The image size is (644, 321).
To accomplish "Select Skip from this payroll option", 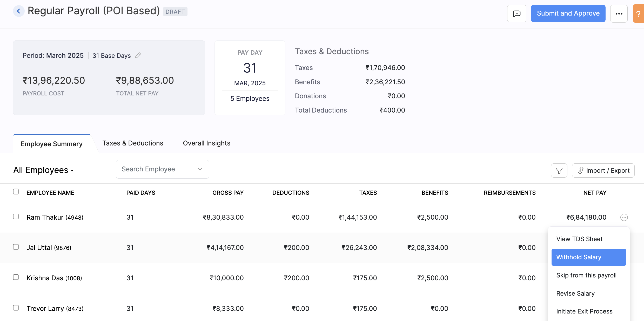I will [x=586, y=275].
